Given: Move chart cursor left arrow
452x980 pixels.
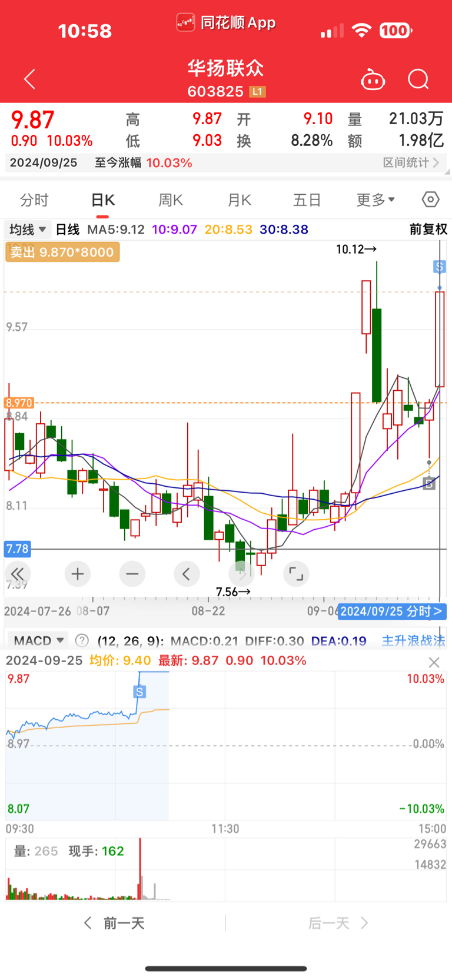Looking at the screenshot, I should point(187,574).
